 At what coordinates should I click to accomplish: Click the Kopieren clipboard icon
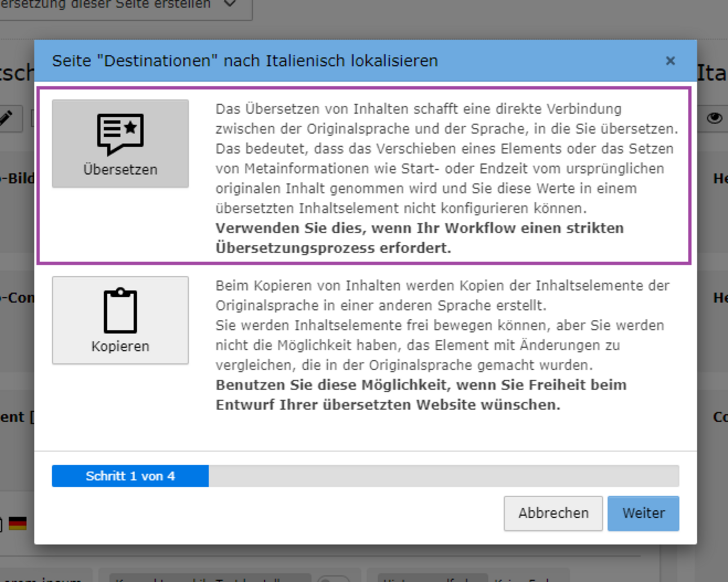pos(120,311)
